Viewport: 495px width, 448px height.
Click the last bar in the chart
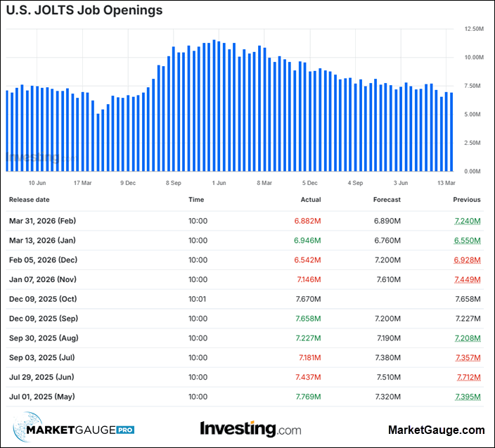pyautogui.click(x=451, y=132)
